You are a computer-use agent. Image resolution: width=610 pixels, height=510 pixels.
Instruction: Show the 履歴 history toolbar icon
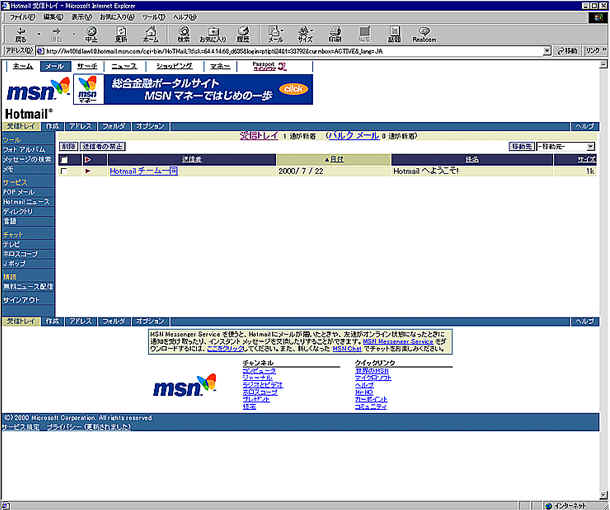point(243,34)
